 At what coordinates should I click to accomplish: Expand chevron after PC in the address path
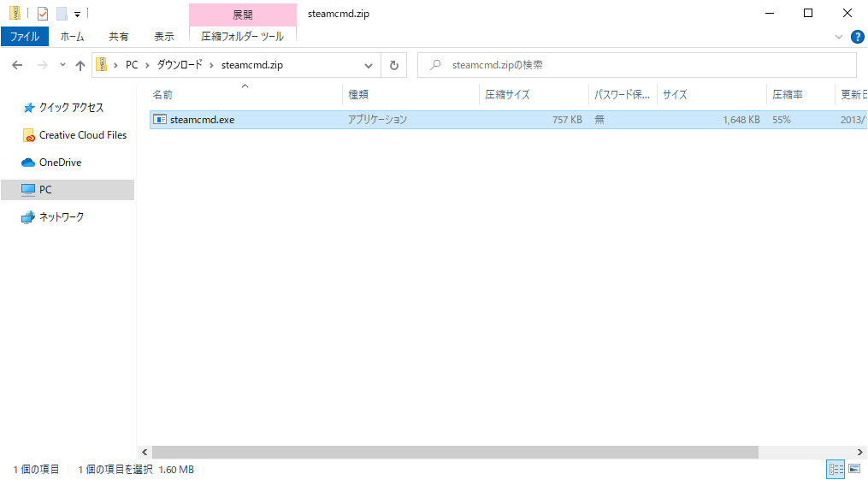click(147, 65)
